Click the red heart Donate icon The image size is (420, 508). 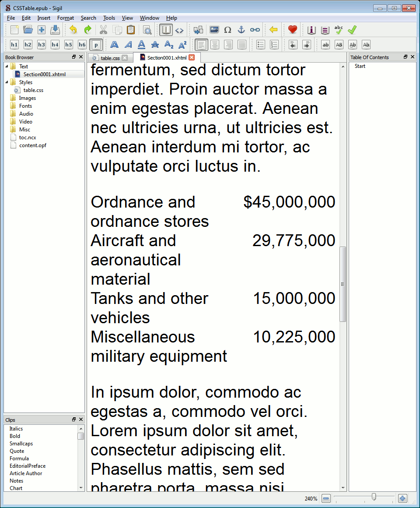(x=293, y=30)
